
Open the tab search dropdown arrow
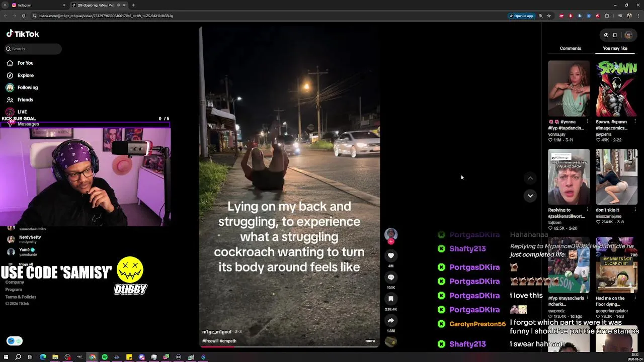click(5, 5)
